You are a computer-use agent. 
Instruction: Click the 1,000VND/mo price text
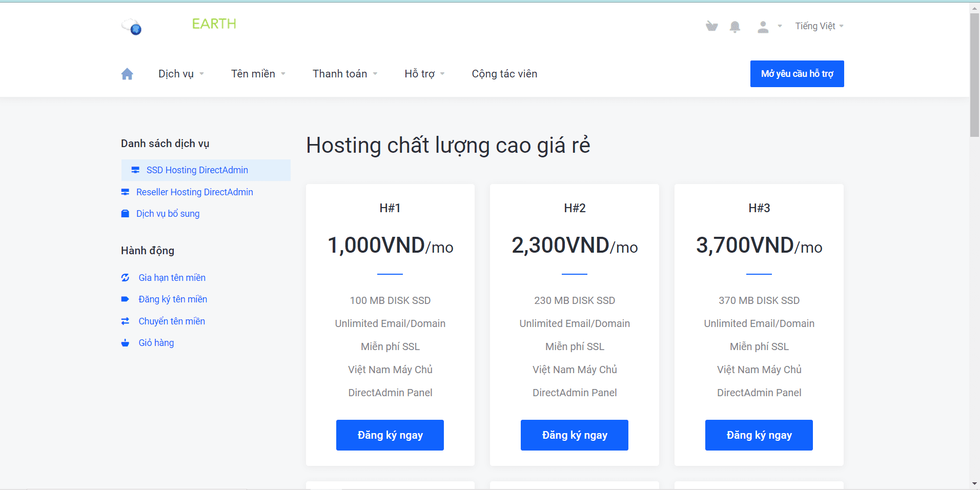tap(390, 246)
